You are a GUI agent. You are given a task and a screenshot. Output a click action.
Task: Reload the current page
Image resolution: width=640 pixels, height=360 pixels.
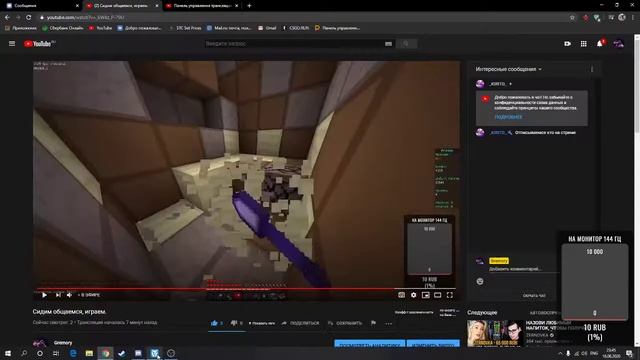(x=29, y=17)
